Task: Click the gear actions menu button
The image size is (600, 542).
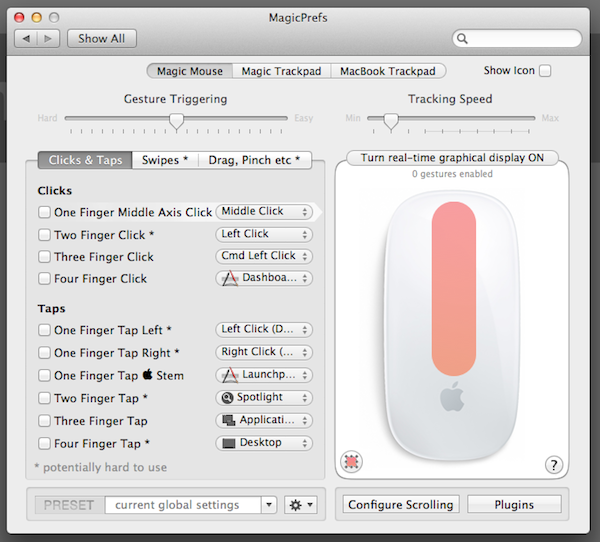Action: coord(301,505)
